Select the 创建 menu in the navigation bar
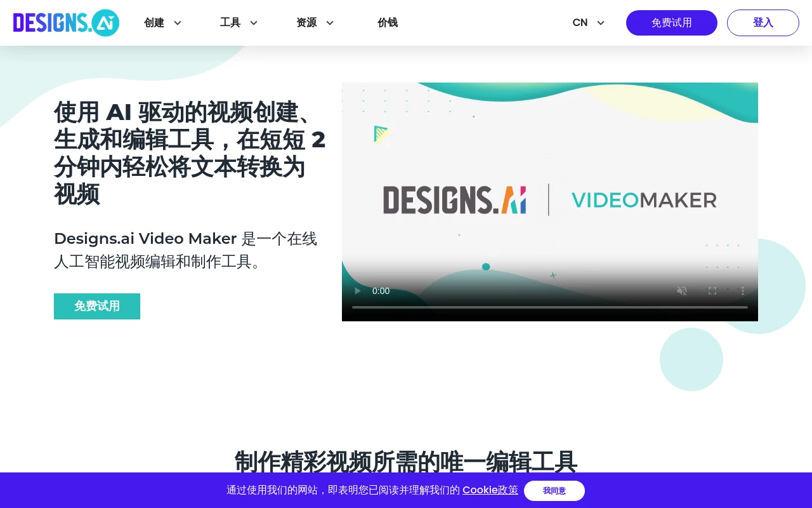The height and width of the screenshot is (508, 812). point(154,22)
